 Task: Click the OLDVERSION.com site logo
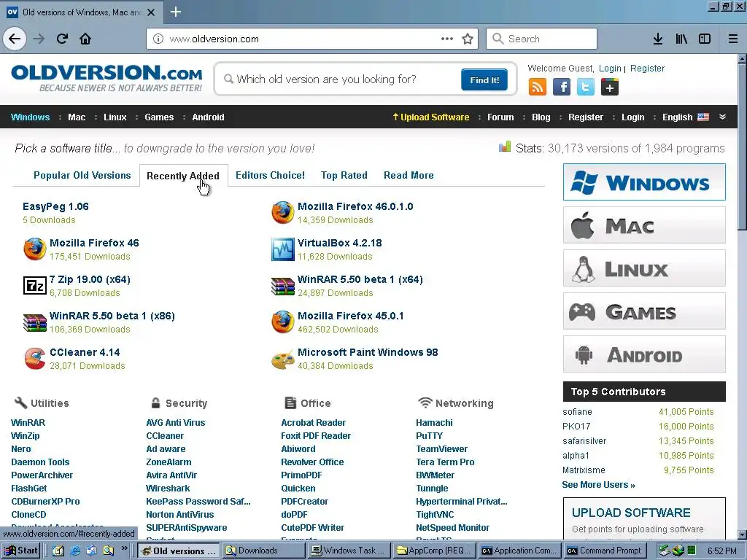pos(107,78)
